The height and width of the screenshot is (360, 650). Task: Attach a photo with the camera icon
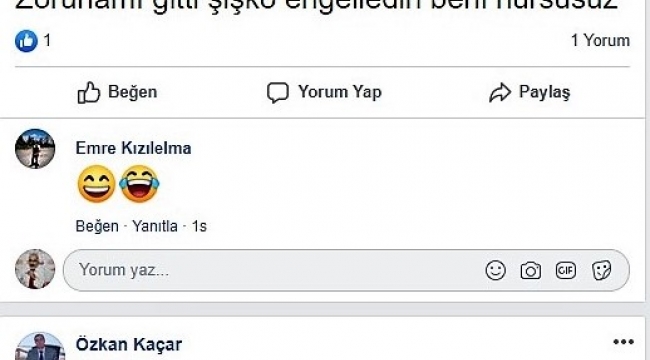click(531, 270)
